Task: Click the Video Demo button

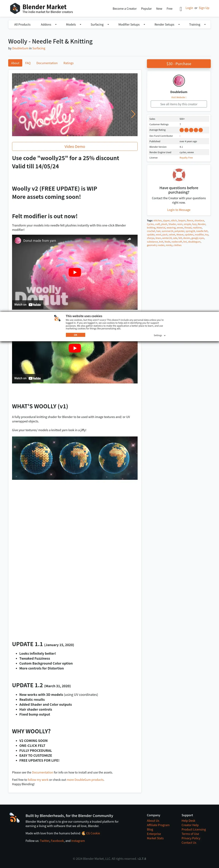Action: [x=75, y=147]
